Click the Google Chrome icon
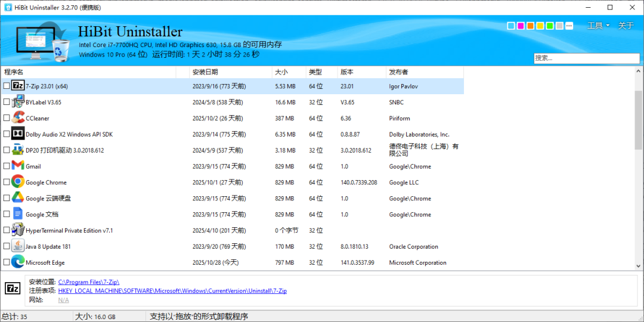644x322 pixels. click(x=18, y=182)
